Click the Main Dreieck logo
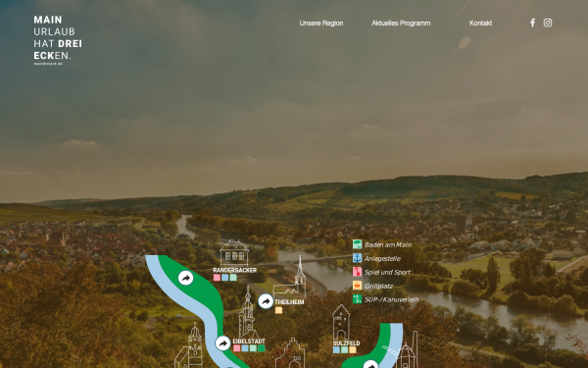Image resolution: width=588 pixels, height=368 pixels. pyautogui.click(x=58, y=40)
